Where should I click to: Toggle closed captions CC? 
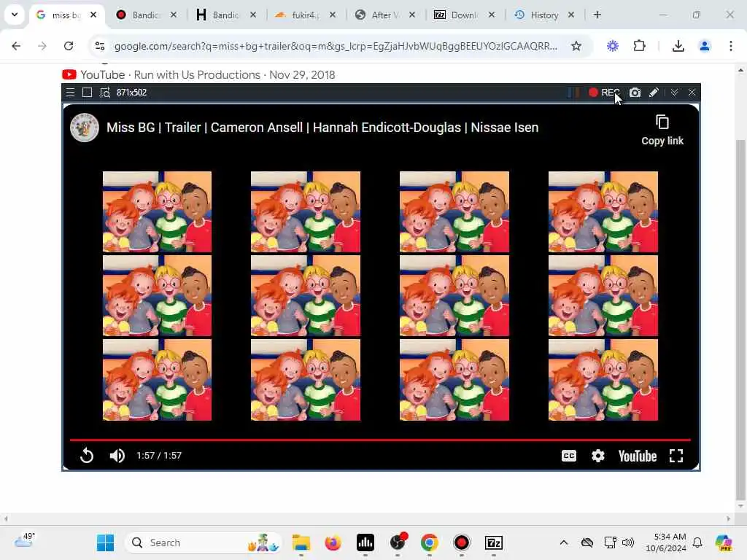click(x=569, y=456)
